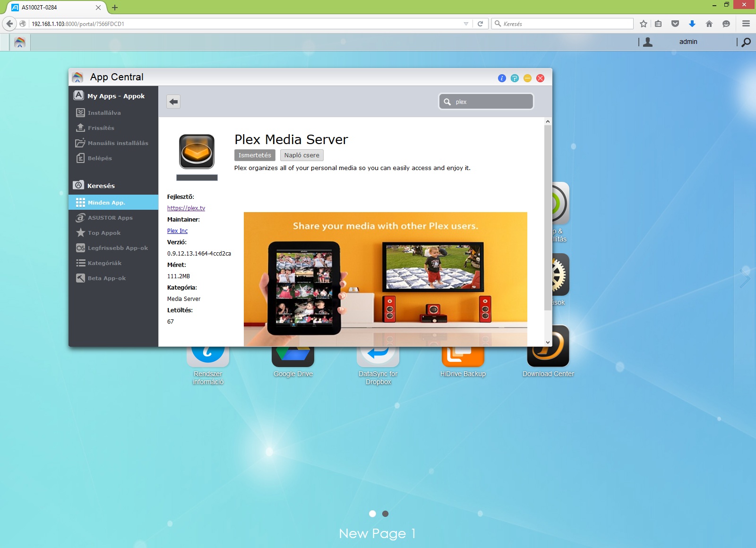Viewport: 756px width, 548px height.
Task: Open the Firefox hamburger menu
Action: coord(746,24)
